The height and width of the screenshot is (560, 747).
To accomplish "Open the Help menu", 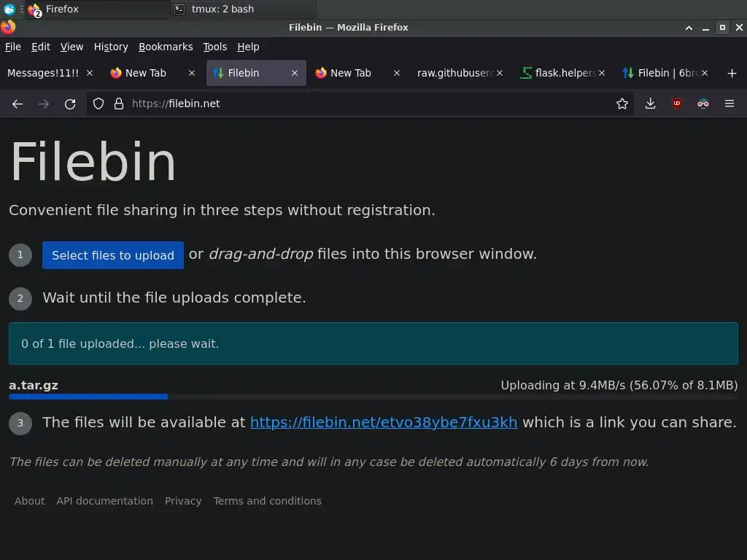I will point(248,47).
